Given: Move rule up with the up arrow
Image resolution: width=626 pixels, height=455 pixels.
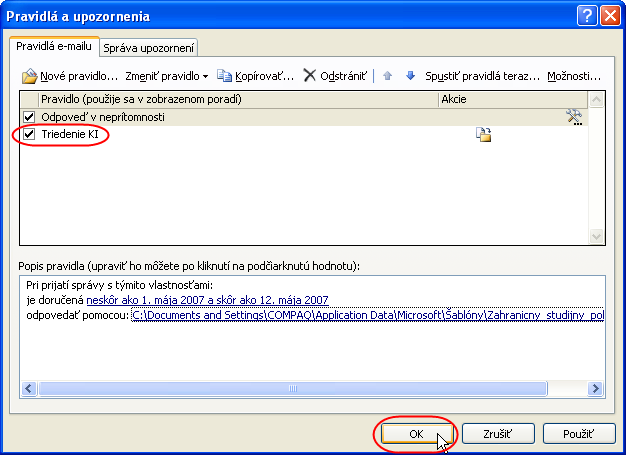Looking at the screenshot, I should click(388, 75).
